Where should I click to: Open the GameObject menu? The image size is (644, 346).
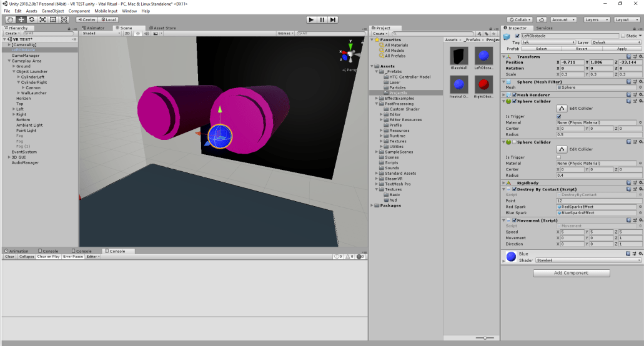[53, 11]
